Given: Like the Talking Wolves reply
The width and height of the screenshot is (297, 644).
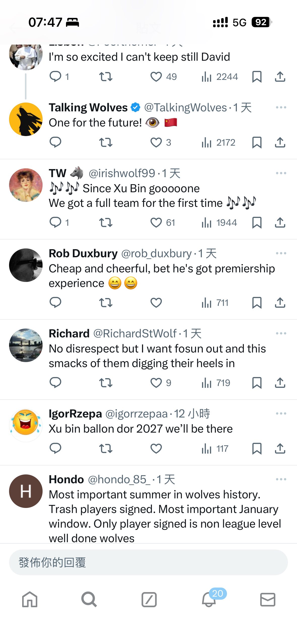Looking at the screenshot, I should [156, 143].
